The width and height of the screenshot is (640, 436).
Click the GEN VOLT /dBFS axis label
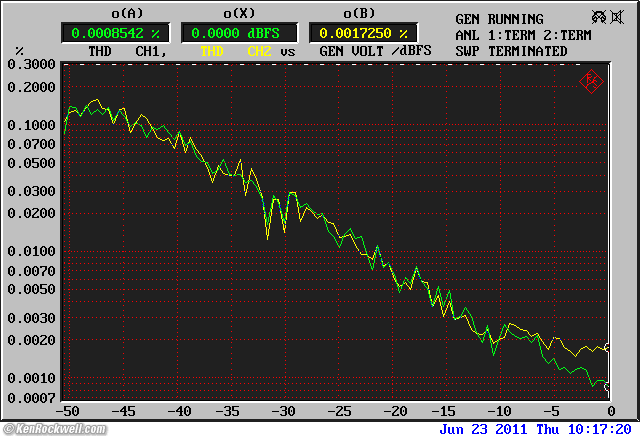click(375, 50)
